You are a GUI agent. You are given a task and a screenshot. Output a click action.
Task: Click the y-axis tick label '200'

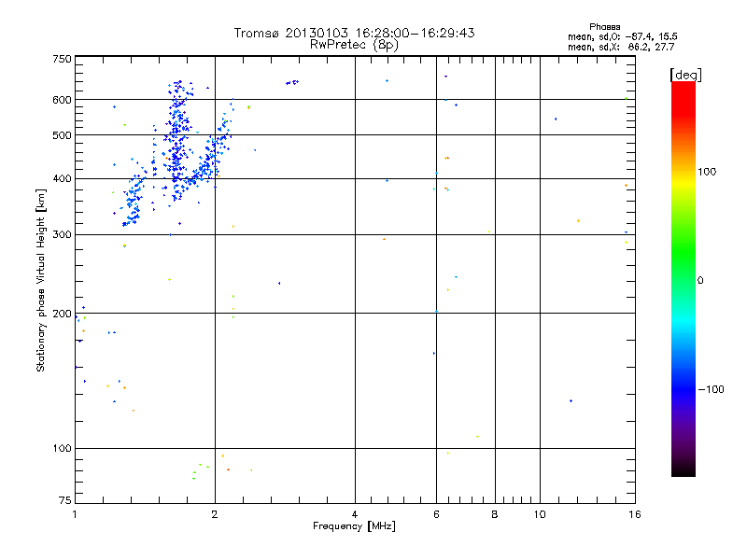click(63, 314)
